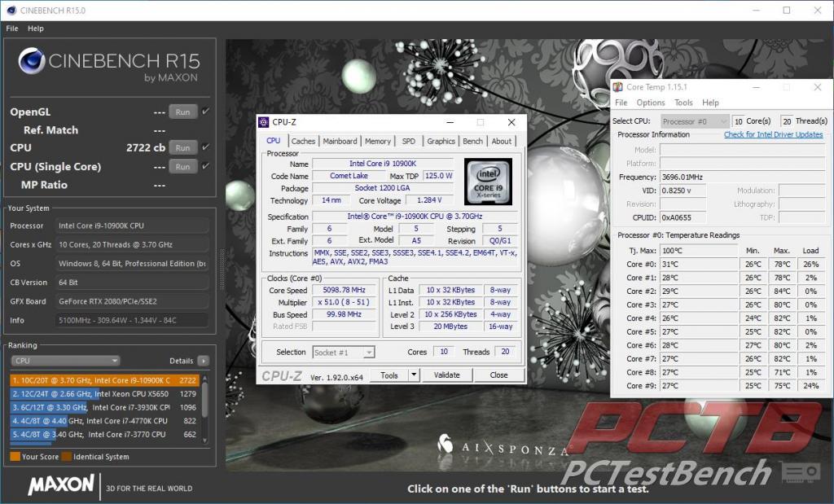The height and width of the screenshot is (504, 834).
Task: Click Core Temp CPUID 0xA0655 field
Action: click(683, 217)
